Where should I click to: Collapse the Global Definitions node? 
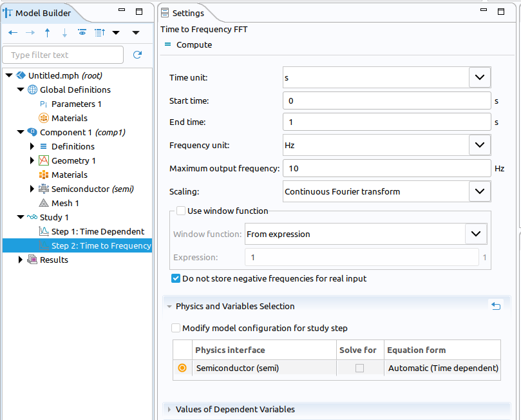tap(21, 90)
